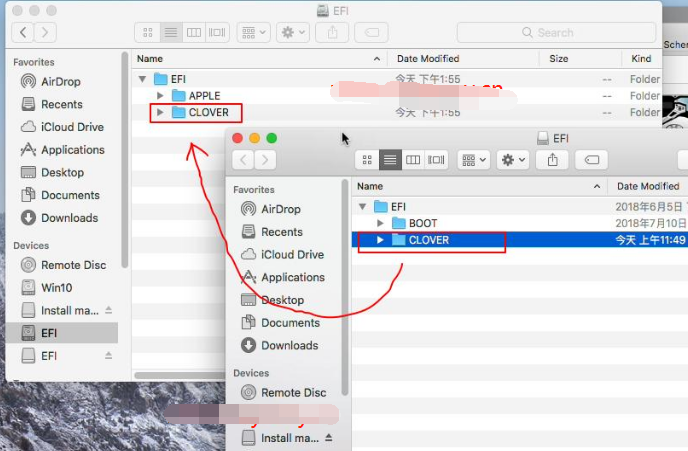Open iCloud Drive in front window sidebar
Viewport: 688px width, 451px height.
(x=292, y=254)
